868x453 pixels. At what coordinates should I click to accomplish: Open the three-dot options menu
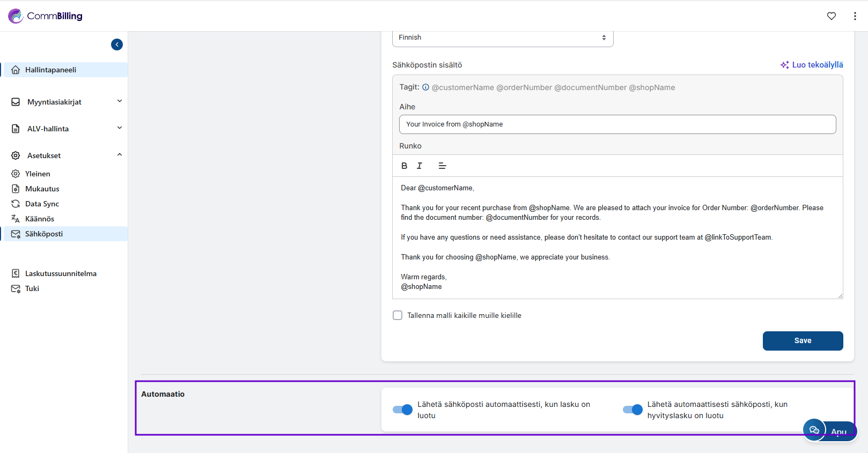855,16
